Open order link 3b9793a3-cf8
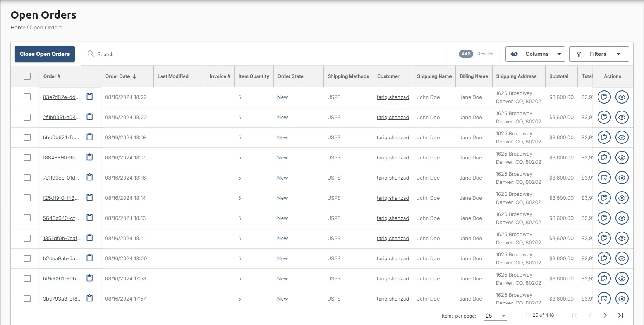The image size is (644, 325). point(62,299)
